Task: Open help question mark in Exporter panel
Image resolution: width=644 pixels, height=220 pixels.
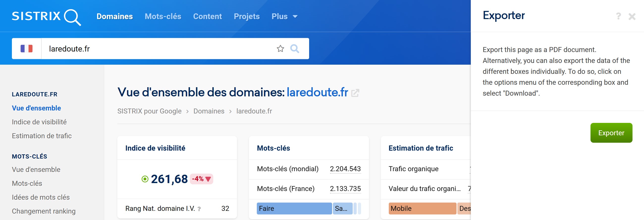Action: (x=618, y=16)
